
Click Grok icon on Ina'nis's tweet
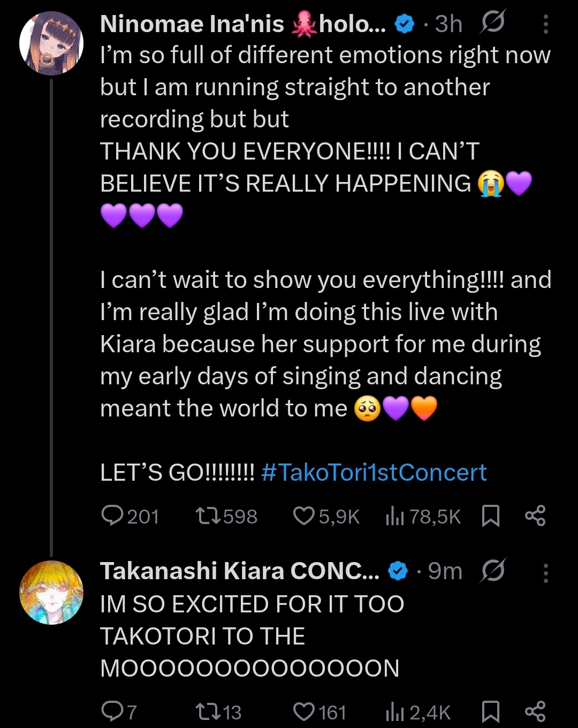[x=492, y=24]
